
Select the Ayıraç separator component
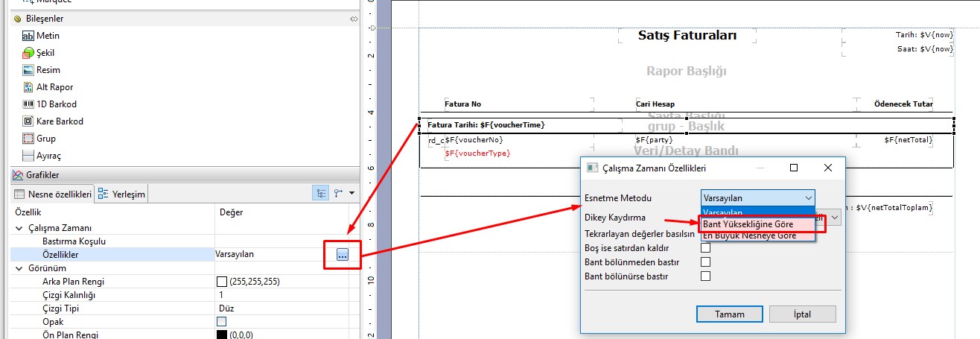coord(48,156)
